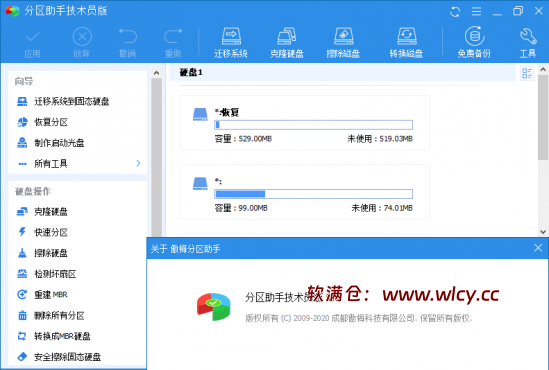549x370 pixels.
Task: Click the 99.00MB partition usage bar
Action: (x=313, y=194)
